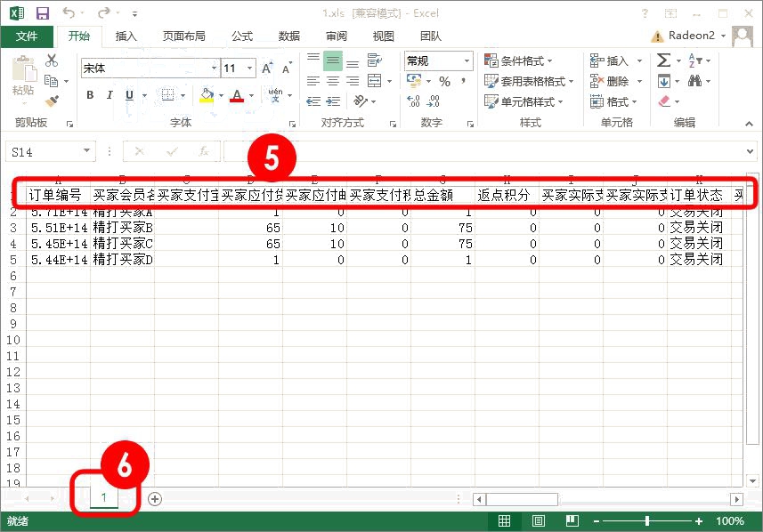Add a new sheet with the plus icon

pos(155,499)
